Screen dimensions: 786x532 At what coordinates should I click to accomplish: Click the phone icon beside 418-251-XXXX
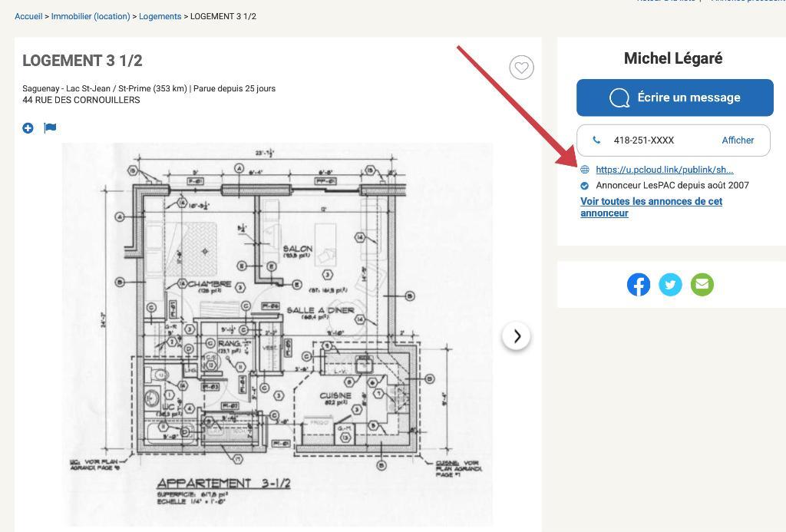click(596, 140)
